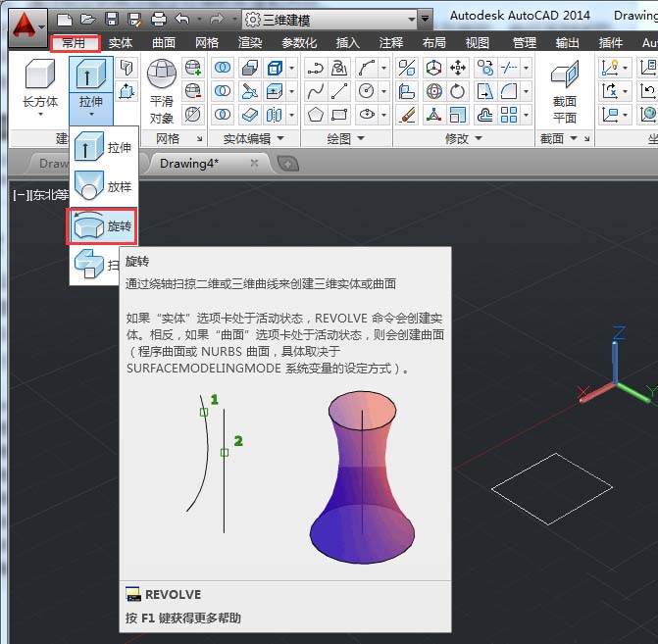Select the Slice tool icon in solid editing

(x=250, y=91)
